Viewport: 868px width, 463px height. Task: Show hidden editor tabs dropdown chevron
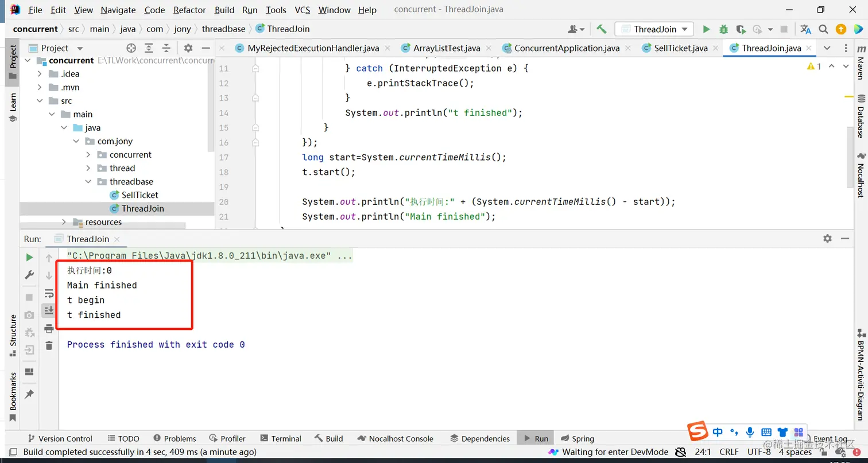[x=827, y=48]
